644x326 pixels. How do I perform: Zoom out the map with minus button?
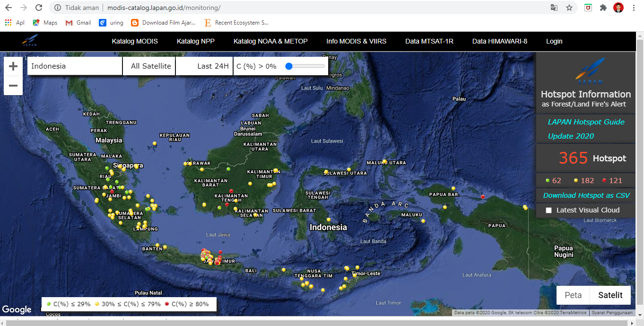pos(13,86)
